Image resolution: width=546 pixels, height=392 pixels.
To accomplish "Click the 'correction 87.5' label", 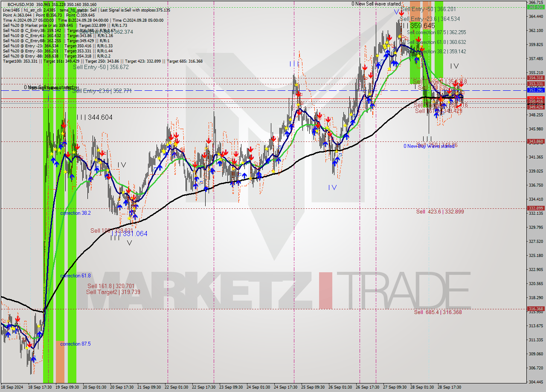I will click(x=76, y=344).
